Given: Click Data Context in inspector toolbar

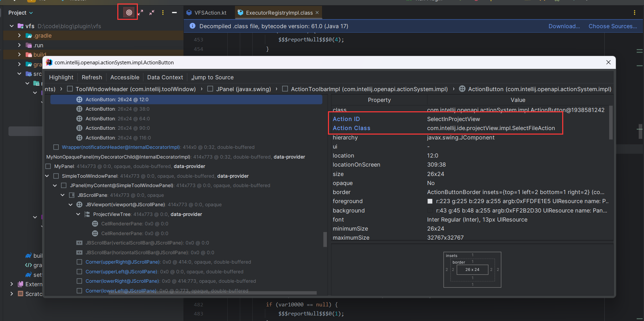Looking at the screenshot, I should (x=165, y=77).
